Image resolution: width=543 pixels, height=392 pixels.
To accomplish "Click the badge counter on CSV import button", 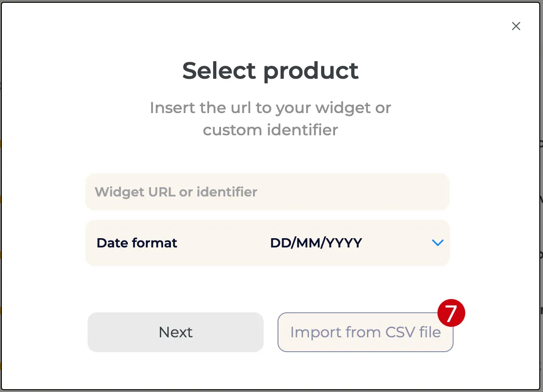I will (x=451, y=313).
